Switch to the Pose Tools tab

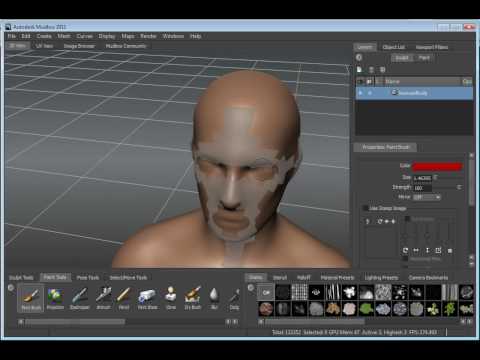coord(88,277)
